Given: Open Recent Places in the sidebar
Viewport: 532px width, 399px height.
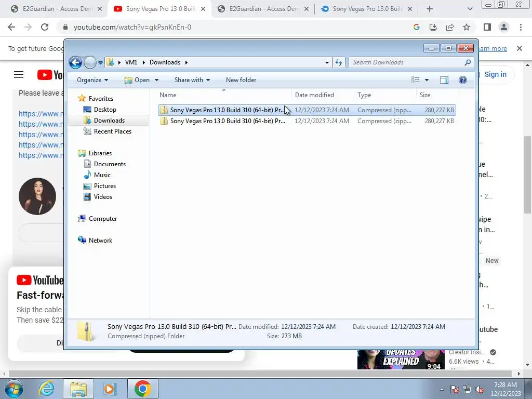Looking at the screenshot, I should 112,131.
